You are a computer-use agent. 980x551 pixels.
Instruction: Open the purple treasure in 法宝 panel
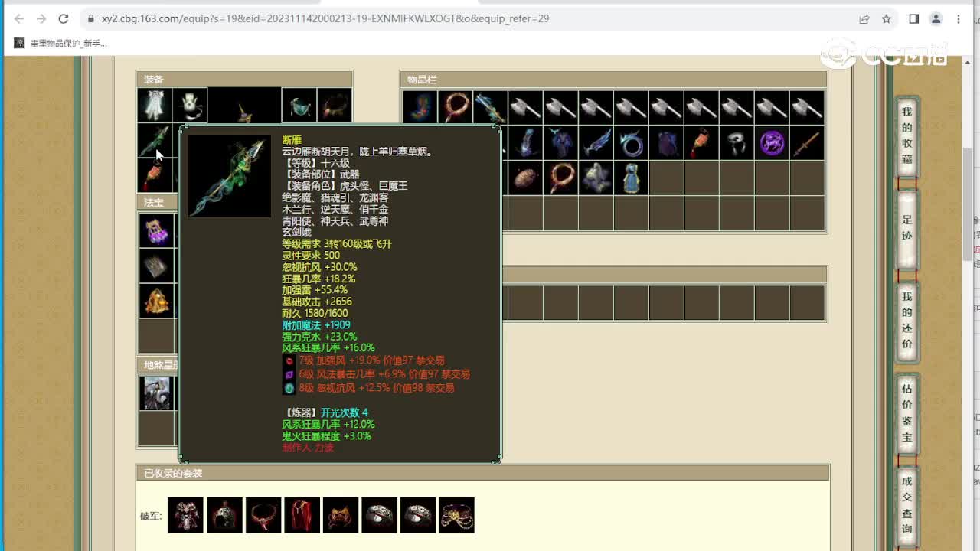pos(157,230)
